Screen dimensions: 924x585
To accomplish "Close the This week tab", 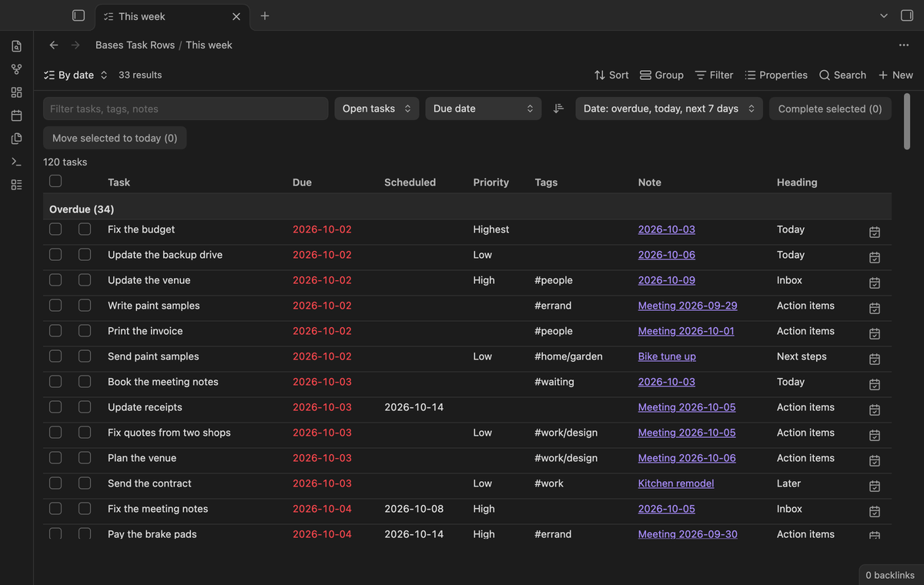I will pyautogui.click(x=236, y=16).
